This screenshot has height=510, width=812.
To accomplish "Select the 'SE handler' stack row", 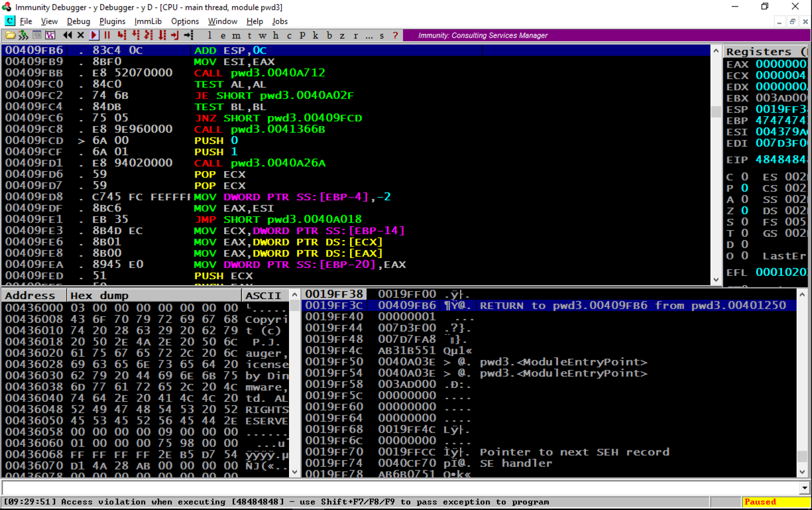I will tap(549, 464).
